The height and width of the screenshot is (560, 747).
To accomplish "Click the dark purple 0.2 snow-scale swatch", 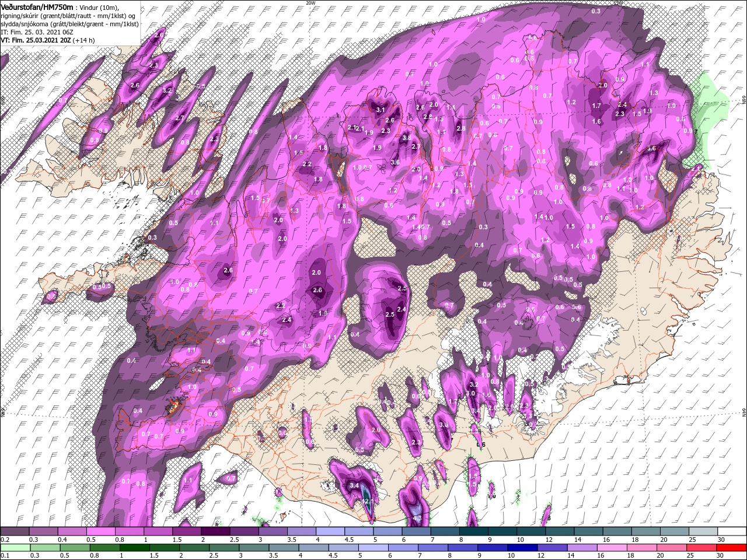I will point(15,531).
